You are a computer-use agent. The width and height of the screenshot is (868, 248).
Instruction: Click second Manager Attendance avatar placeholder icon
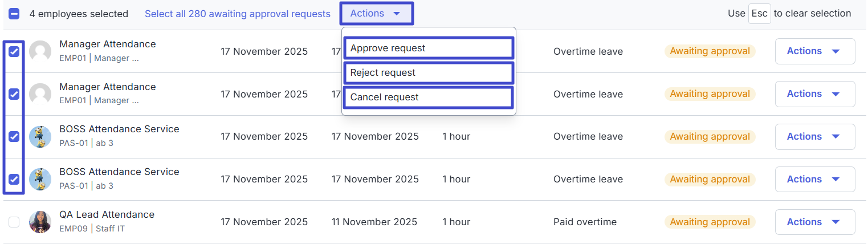[x=40, y=94]
